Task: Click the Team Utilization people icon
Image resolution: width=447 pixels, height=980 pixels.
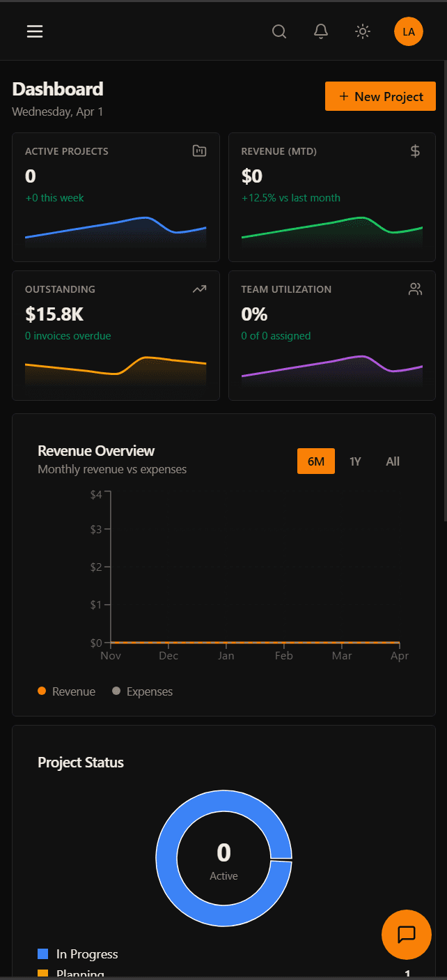Action: [x=415, y=289]
